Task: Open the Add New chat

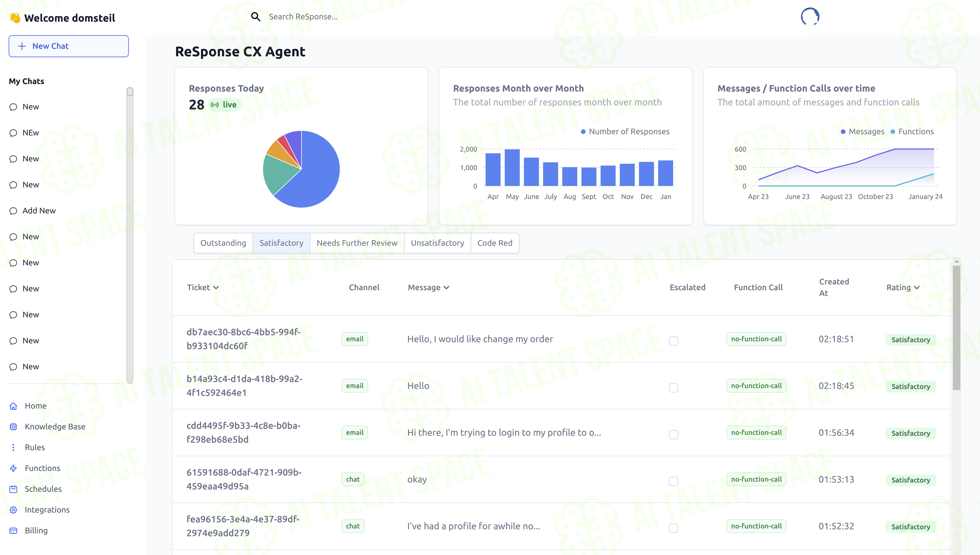Action: 39,211
